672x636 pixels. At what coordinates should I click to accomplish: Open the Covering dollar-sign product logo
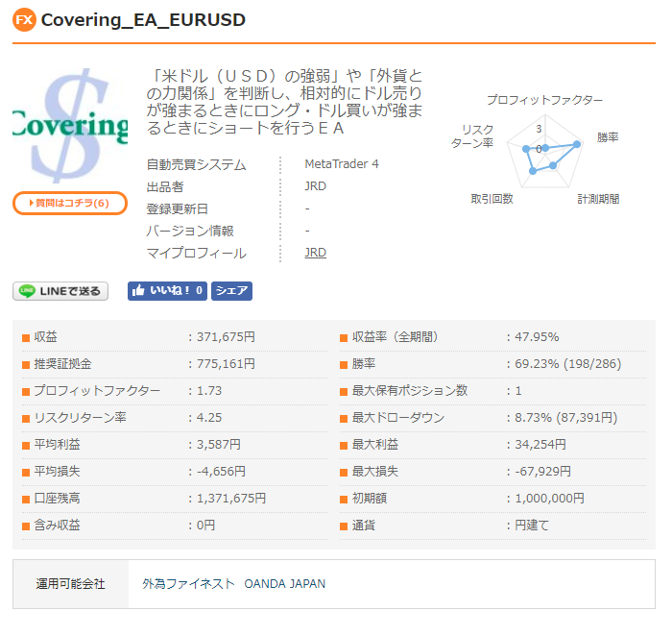pyautogui.click(x=70, y=125)
